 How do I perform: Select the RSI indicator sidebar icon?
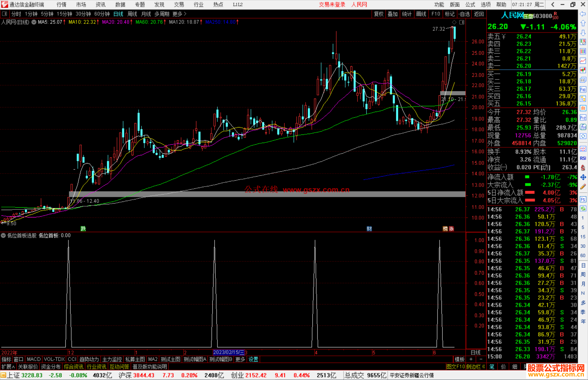tap(583, 158)
